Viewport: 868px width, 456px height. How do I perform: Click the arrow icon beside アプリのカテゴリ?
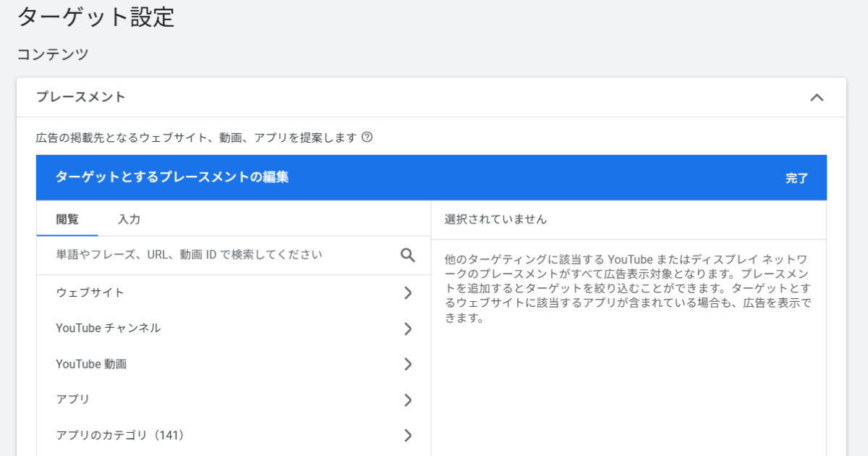pos(408,435)
